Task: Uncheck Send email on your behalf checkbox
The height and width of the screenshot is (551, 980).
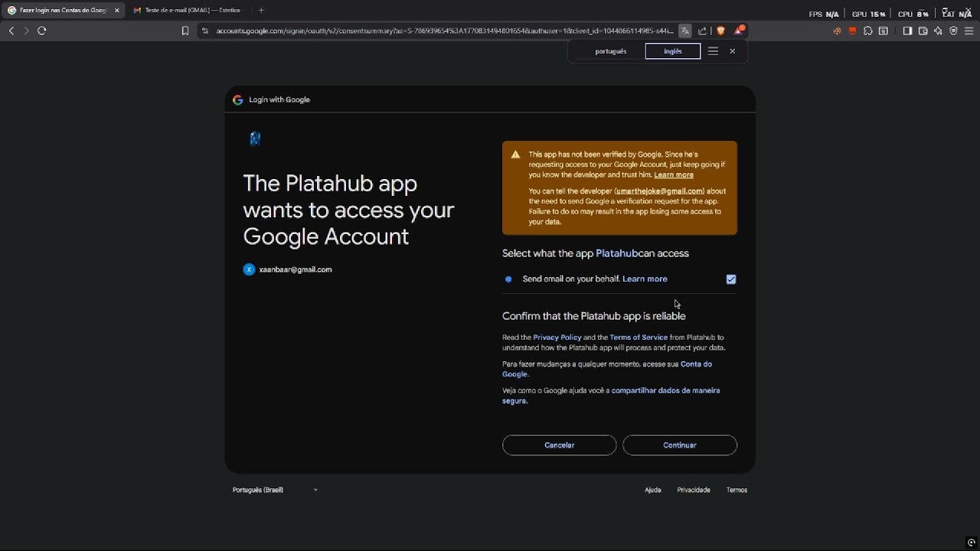Action: pyautogui.click(x=731, y=279)
